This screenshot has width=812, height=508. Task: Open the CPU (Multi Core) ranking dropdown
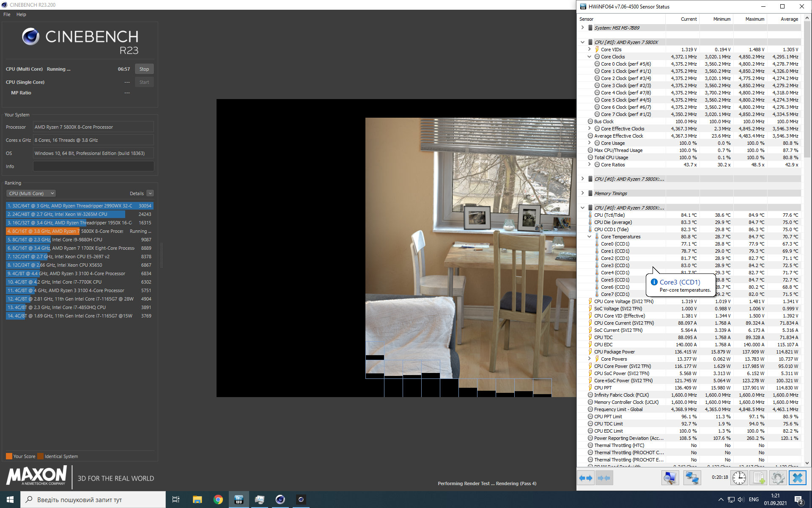(31, 193)
